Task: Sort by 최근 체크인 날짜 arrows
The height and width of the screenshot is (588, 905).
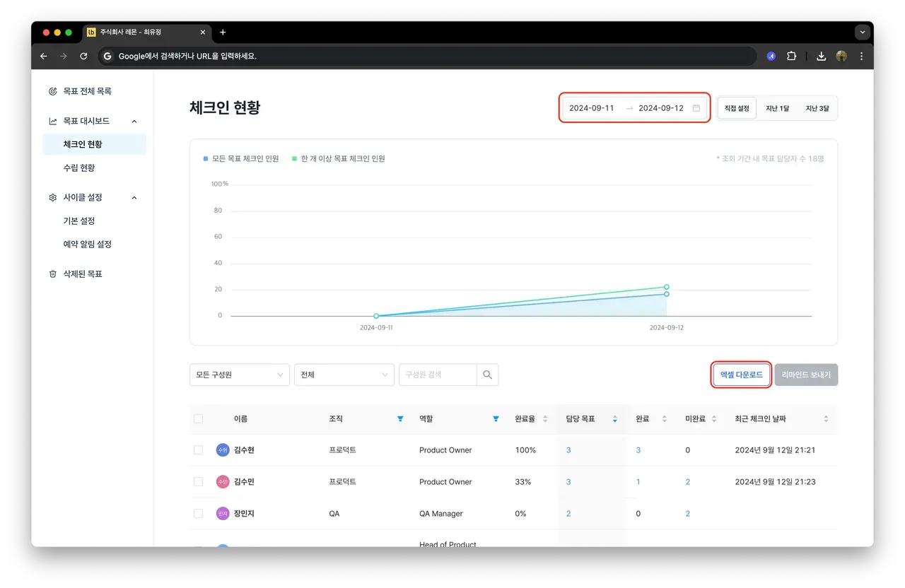Action: coord(826,419)
